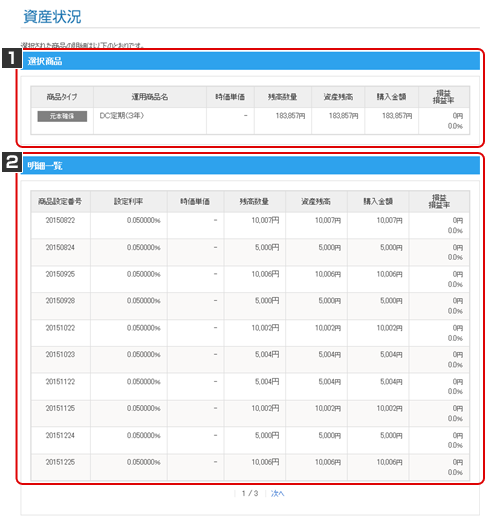Viewport: 500px width, 520px height.
Task: Select row with number 20151023
Action: pos(250,360)
